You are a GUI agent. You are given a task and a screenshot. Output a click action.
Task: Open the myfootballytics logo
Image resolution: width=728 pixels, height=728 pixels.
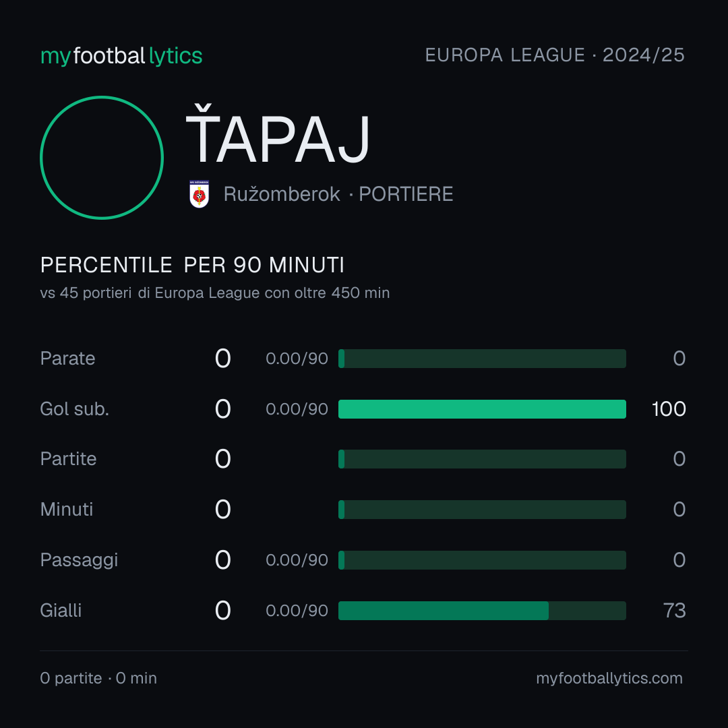121,56
